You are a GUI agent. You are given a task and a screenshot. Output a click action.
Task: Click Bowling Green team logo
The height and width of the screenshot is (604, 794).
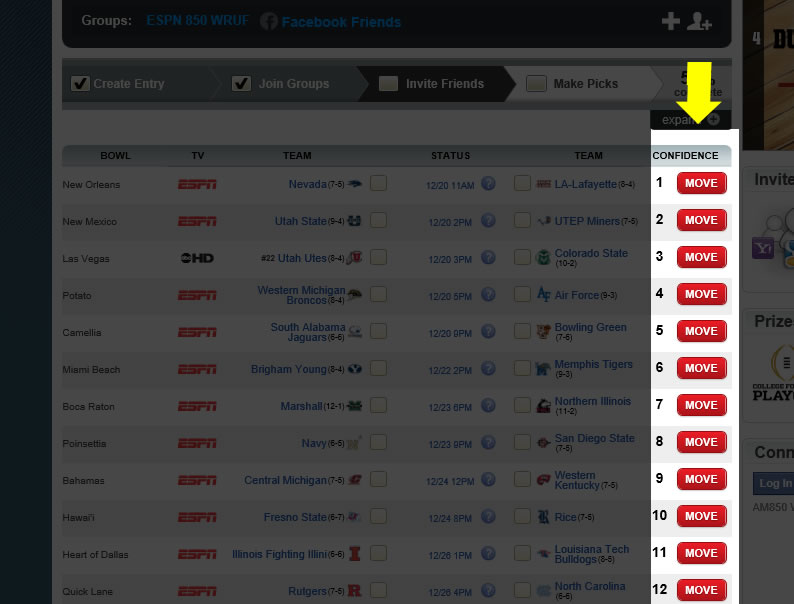(x=543, y=332)
